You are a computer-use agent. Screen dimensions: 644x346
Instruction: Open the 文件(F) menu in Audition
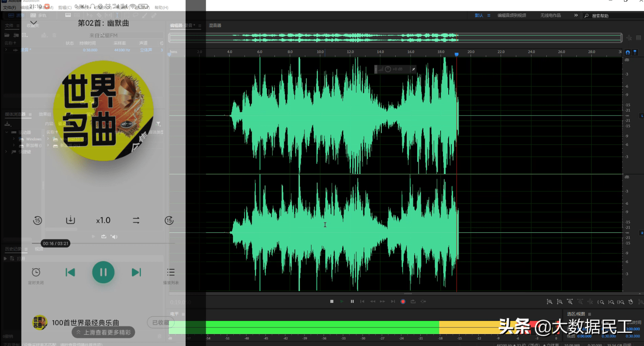[10, 7]
